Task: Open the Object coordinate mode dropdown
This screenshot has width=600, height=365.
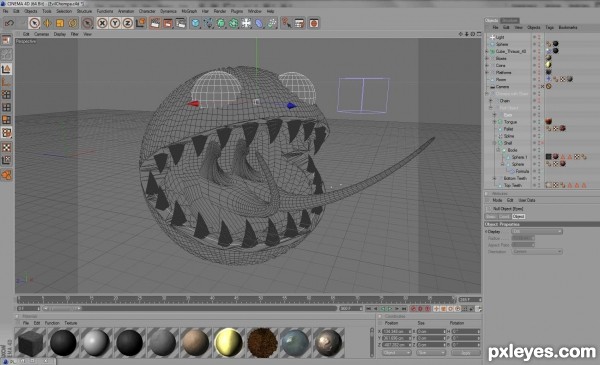Action: tap(396, 352)
